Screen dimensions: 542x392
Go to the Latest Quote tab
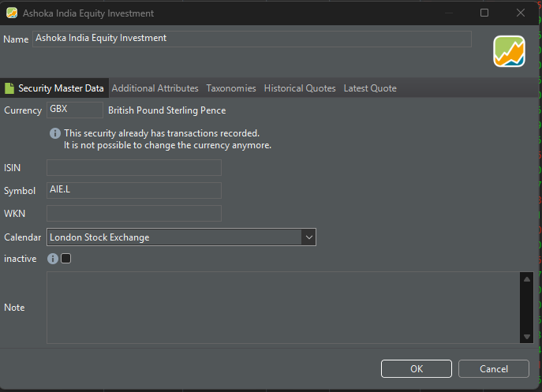[370, 88]
